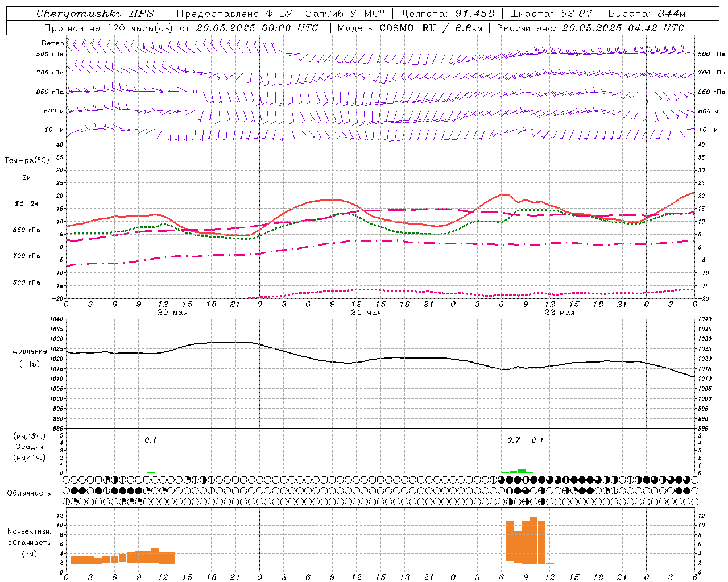Click the Давление axis title
Image resolution: width=728 pixels, height=582 pixels.
(30, 351)
